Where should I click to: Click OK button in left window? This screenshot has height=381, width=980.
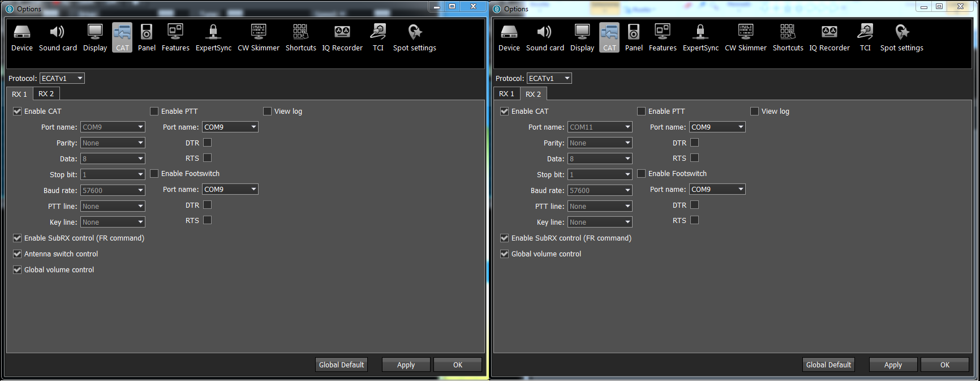pos(458,365)
